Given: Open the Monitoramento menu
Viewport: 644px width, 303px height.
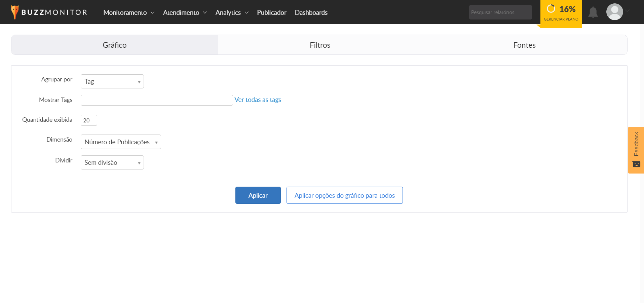Looking at the screenshot, I should 128,12.
